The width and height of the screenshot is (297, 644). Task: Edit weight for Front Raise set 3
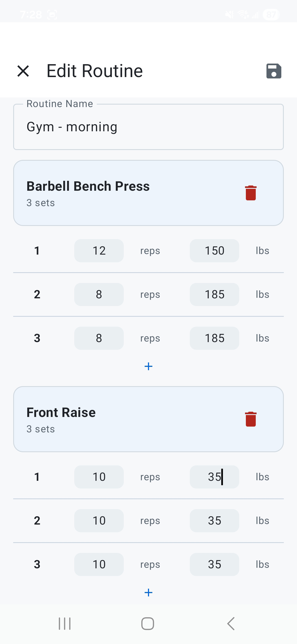click(x=214, y=564)
